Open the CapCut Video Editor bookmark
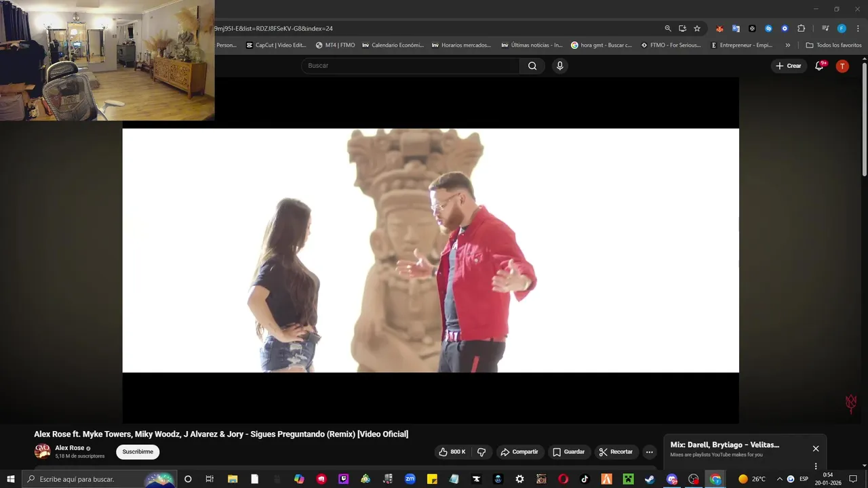This screenshot has width=868, height=488. click(277, 45)
